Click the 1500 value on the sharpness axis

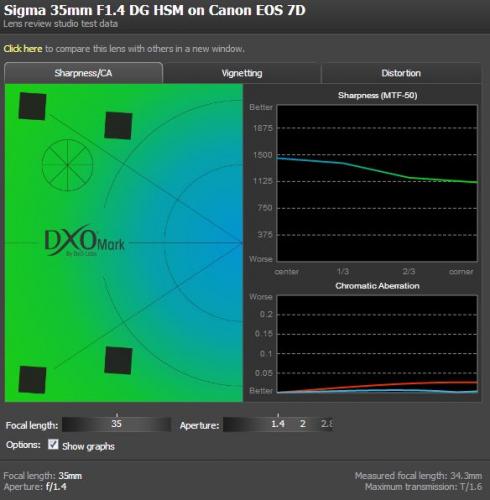[x=263, y=155]
